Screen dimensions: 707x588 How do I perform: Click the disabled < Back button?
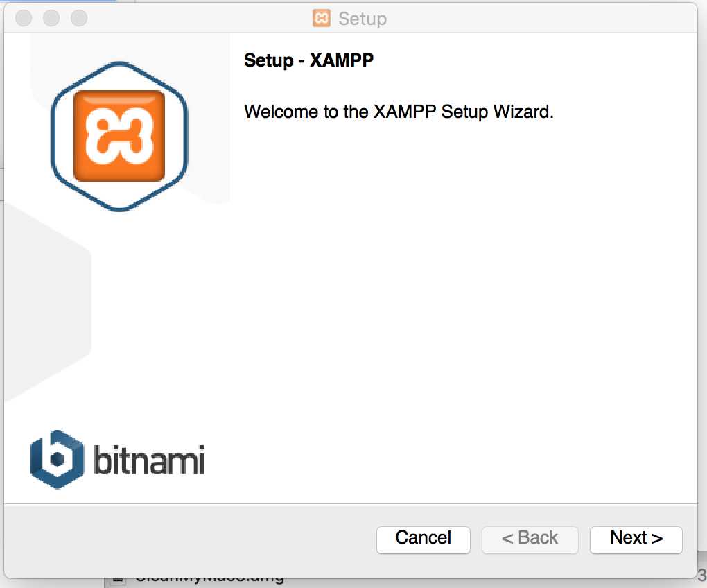click(x=530, y=539)
